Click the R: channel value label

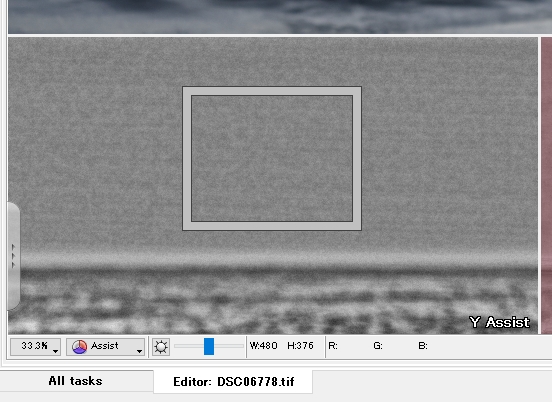click(333, 346)
